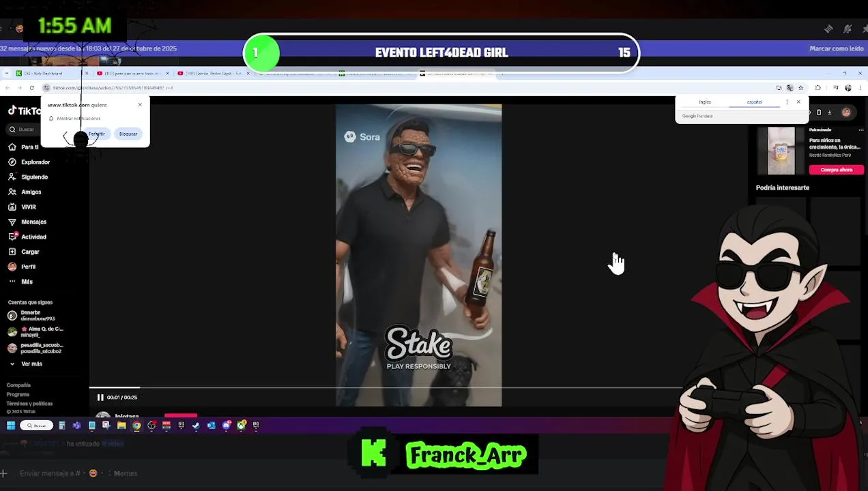This screenshot has height=491, width=868.
Task: Switch to the second YouTube tab
Action: click(x=213, y=73)
